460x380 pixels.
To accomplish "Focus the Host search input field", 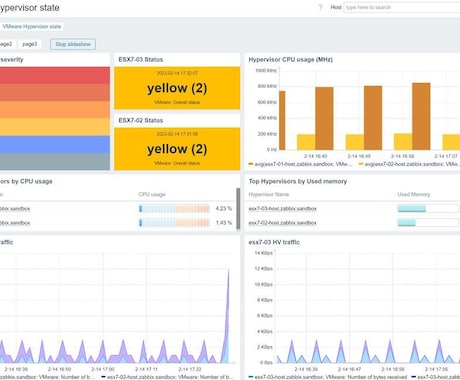I will click(402, 7).
